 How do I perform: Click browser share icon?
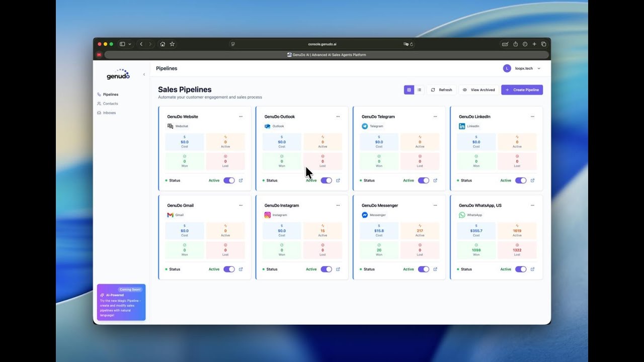click(515, 44)
